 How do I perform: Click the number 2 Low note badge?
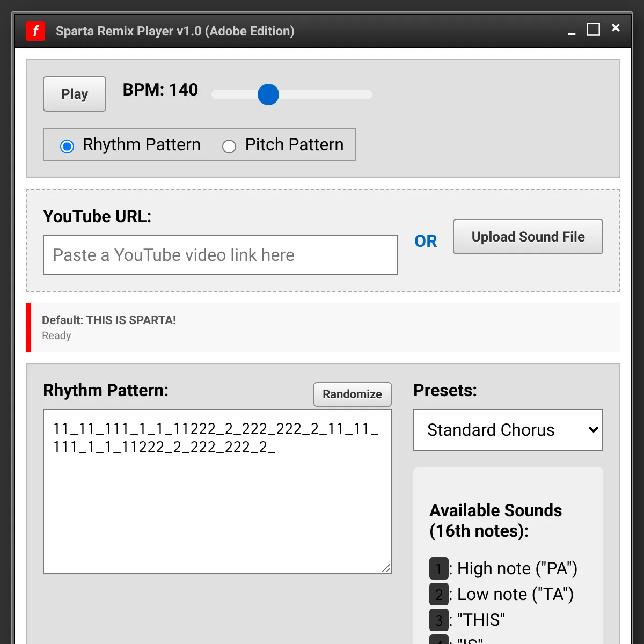(x=438, y=594)
